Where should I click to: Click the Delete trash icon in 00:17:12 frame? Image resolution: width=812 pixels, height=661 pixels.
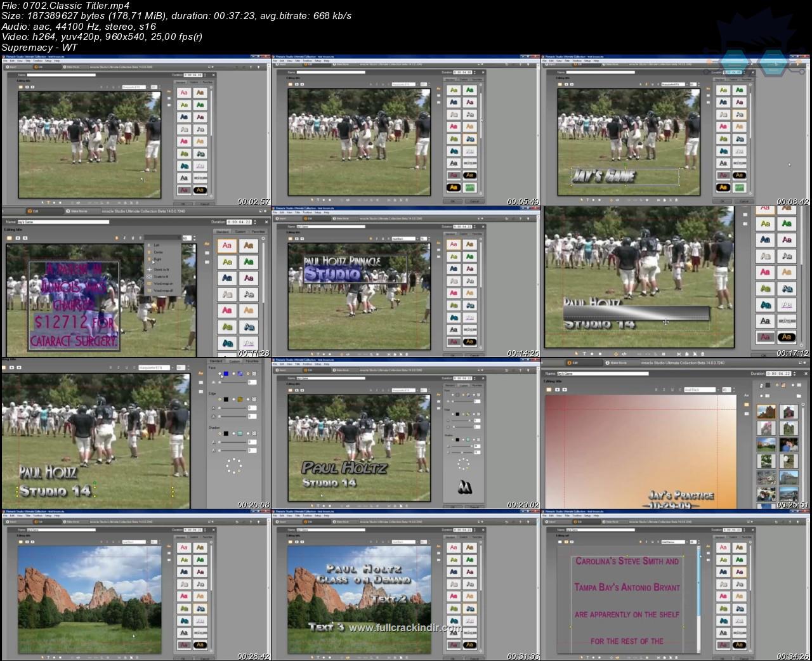[x=702, y=354]
